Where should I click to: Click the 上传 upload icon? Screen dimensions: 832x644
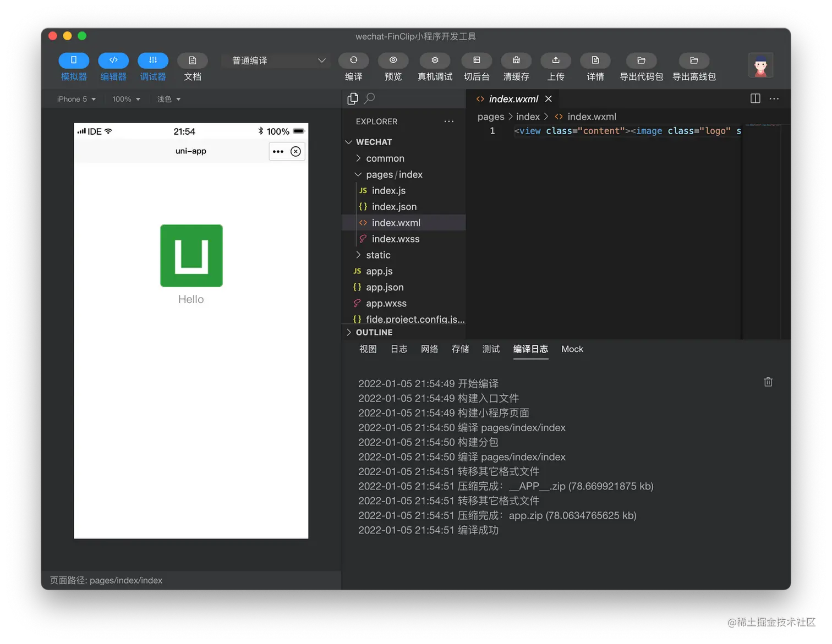556,60
